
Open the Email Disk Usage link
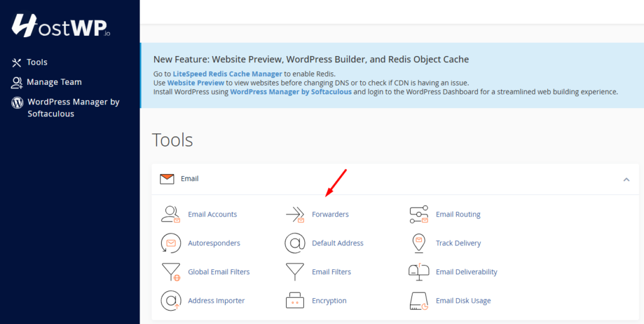click(x=464, y=301)
